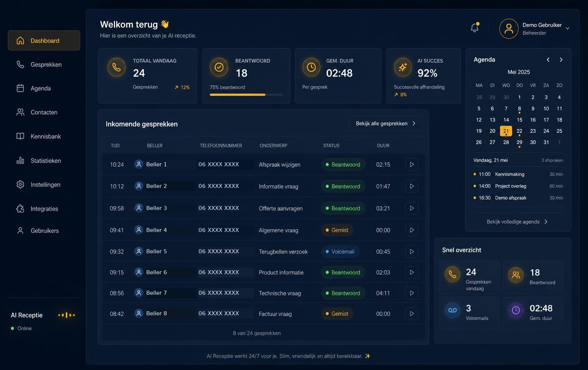Go to previous month in Agenda
The height and width of the screenshot is (370, 588).
(x=548, y=59)
